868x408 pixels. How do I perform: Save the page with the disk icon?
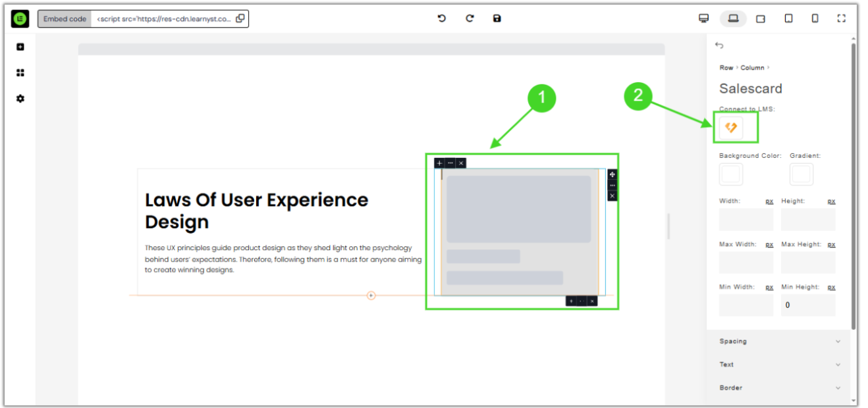(x=497, y=18)
